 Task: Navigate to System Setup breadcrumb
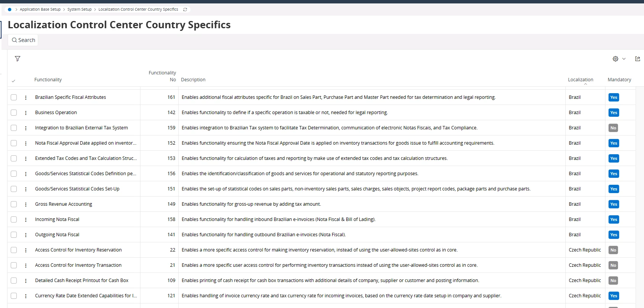(x=79, y=10)
